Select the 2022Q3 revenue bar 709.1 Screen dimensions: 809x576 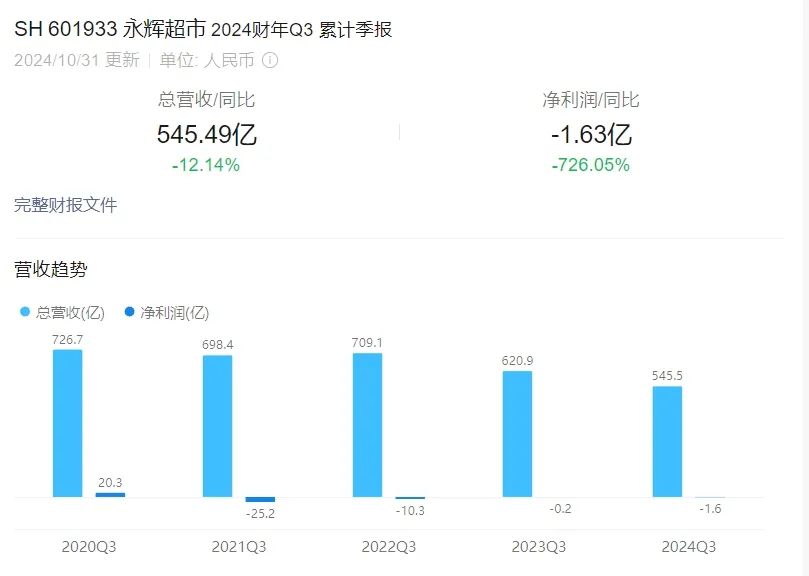coord(367,425)
